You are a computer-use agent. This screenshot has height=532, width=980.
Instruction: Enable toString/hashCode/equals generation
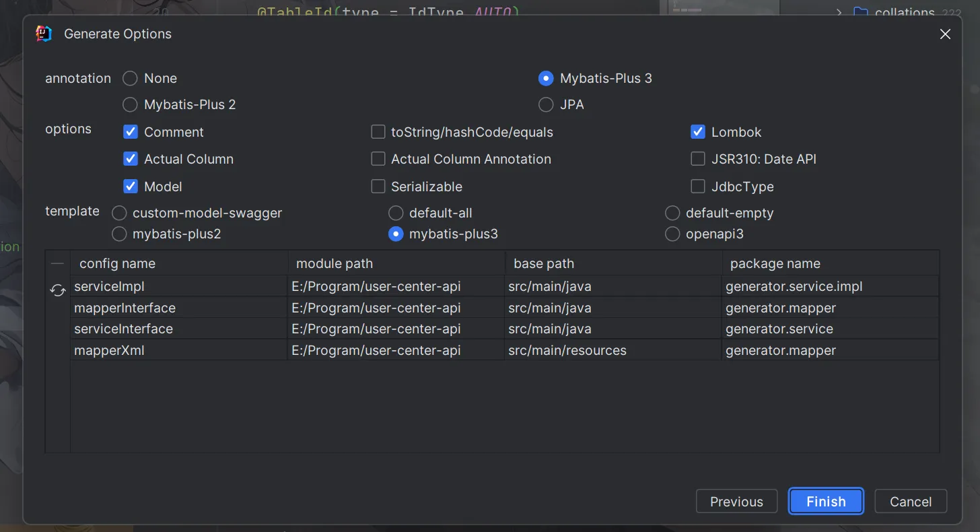click(378, 132)
